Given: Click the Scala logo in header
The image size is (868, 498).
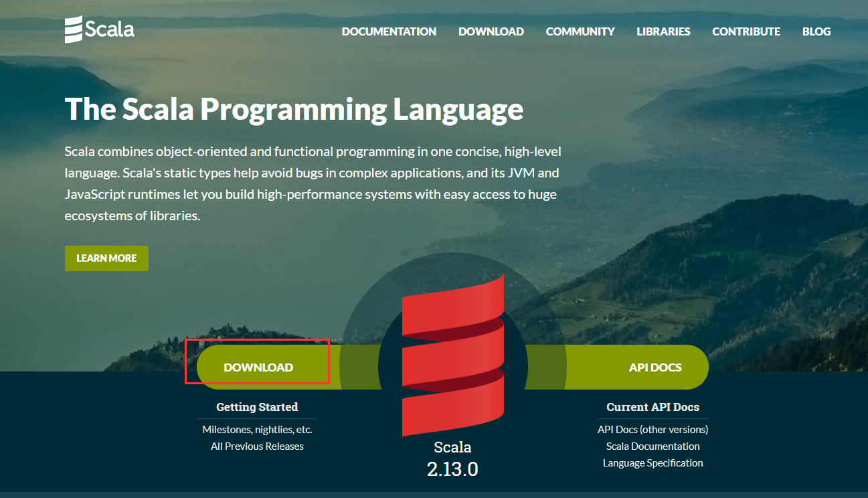Looking at the screenshot, I should pyautogui.click(x=100, y=29).
